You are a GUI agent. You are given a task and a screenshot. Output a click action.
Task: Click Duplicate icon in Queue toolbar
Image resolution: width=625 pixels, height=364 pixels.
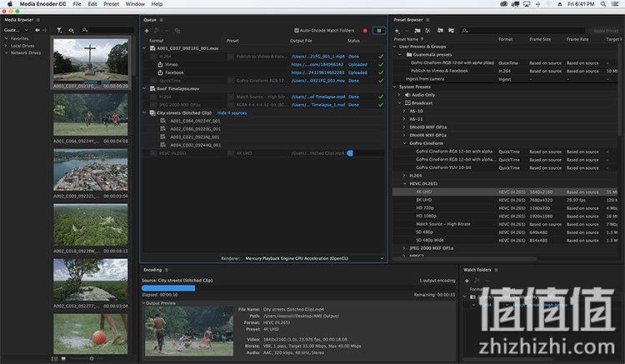pos(177,31)
